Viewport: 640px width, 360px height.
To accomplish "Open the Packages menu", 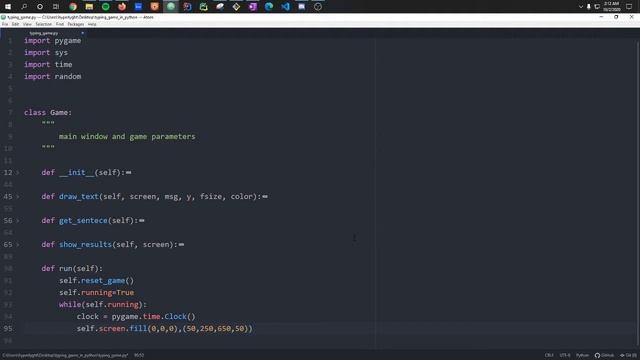I will tap(76, 24).
